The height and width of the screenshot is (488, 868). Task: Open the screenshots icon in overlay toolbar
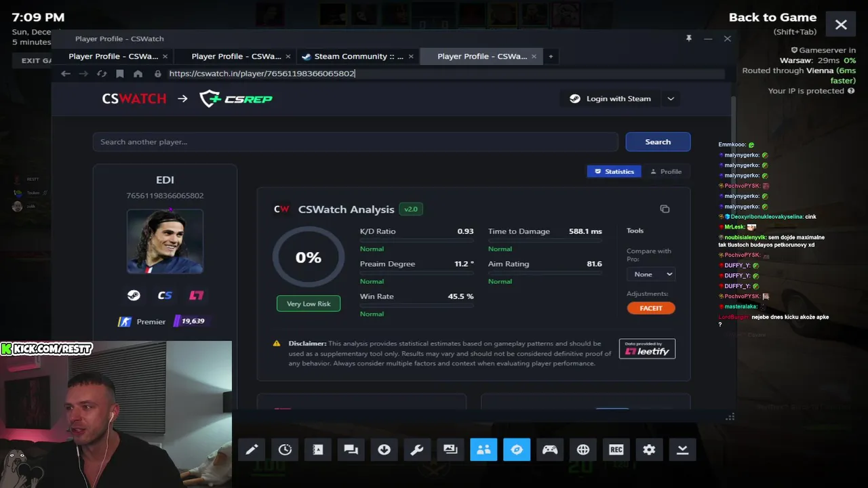click(x=450, y=449)
